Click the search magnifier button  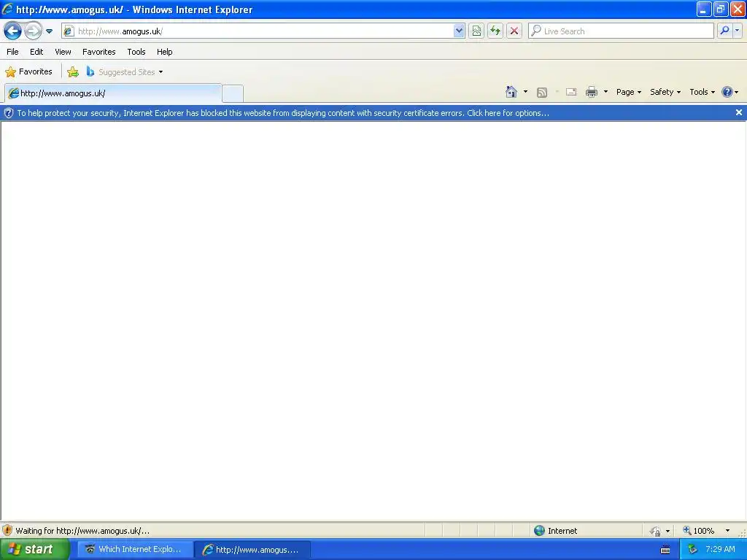pyautogui.click(x=724, y=31)
